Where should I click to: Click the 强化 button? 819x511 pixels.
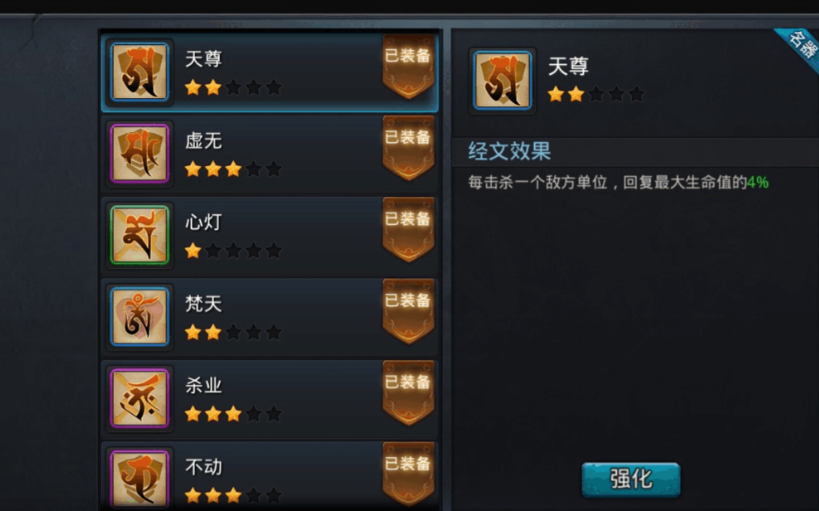point(631,479)
